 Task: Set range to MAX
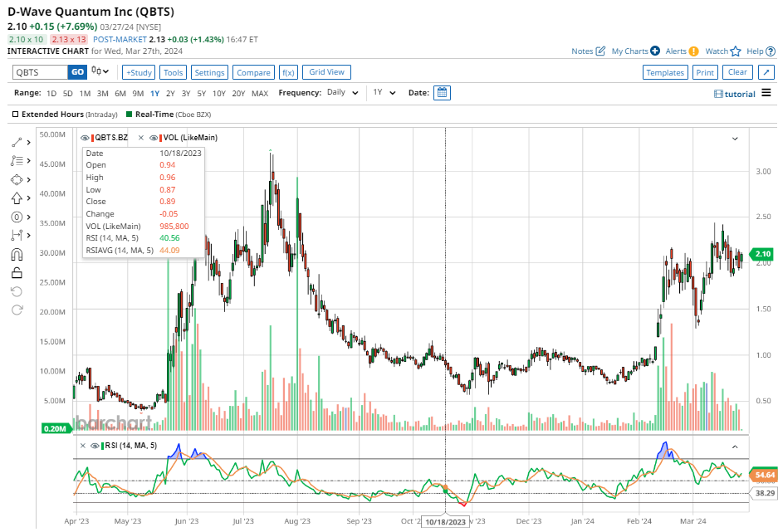[260, 93]
